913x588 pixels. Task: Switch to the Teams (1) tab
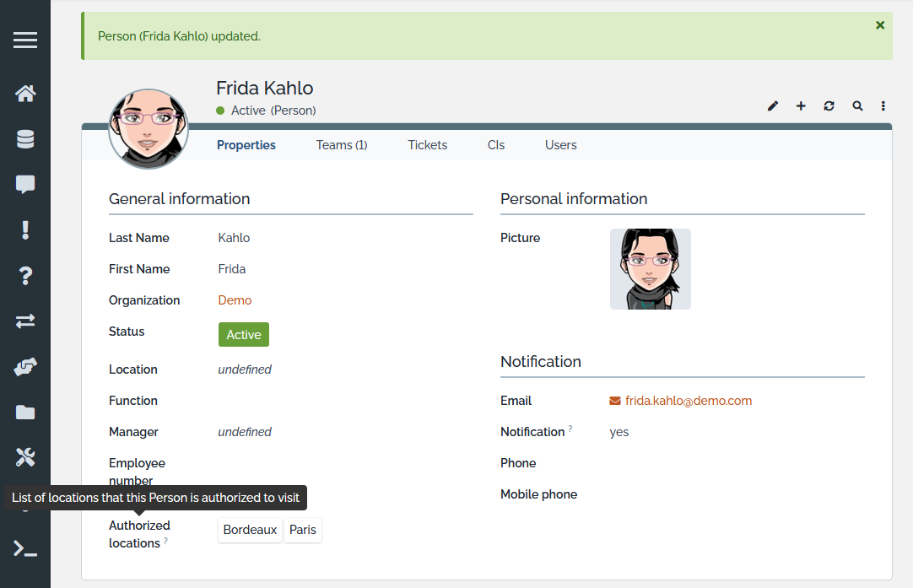coord(342,145)
